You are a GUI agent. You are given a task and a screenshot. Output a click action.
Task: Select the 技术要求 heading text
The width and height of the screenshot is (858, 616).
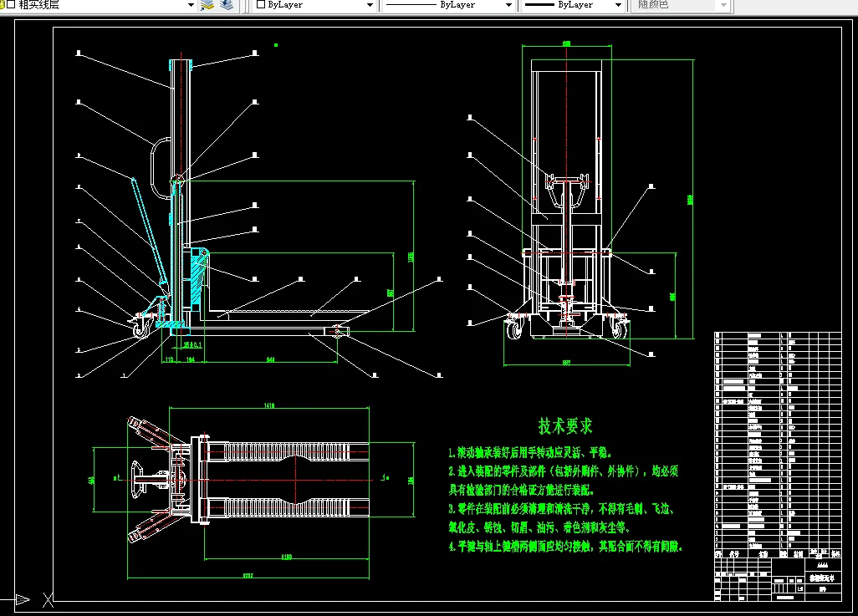565,425
